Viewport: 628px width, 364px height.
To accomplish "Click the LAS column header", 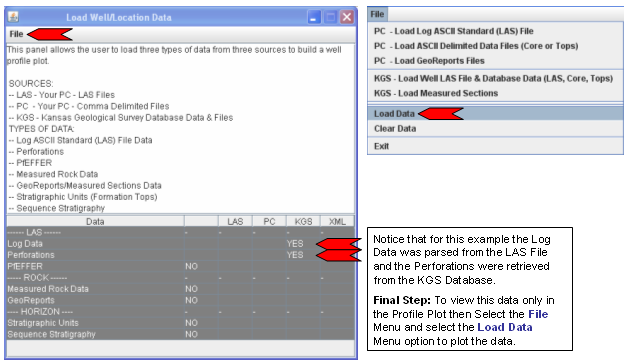I will click(x=235, y=221).
